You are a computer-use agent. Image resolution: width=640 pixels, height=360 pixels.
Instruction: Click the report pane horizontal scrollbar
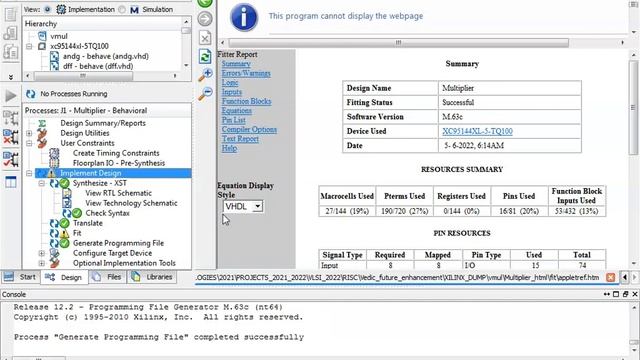(398, 42)
